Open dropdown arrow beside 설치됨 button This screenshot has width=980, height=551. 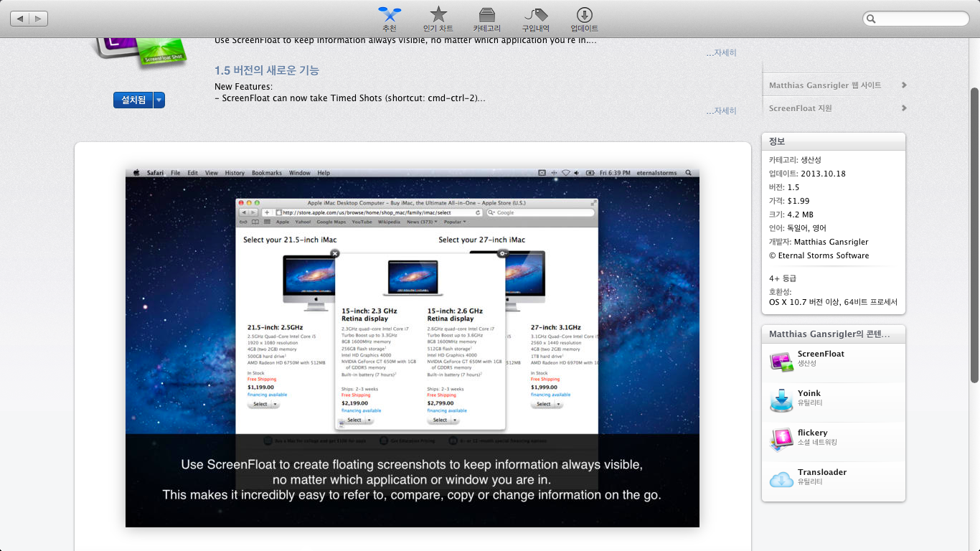coord(159,100)
